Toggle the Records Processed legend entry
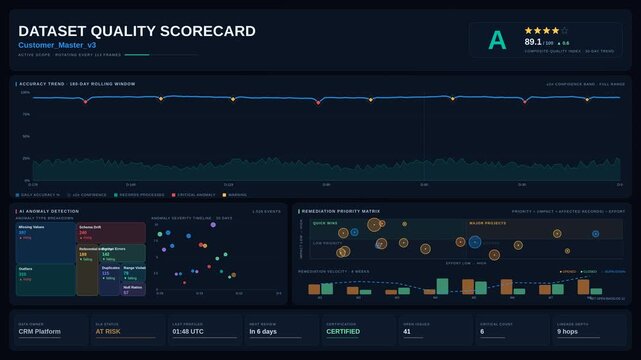Screen dimensions: 641x360 [139, 195]
